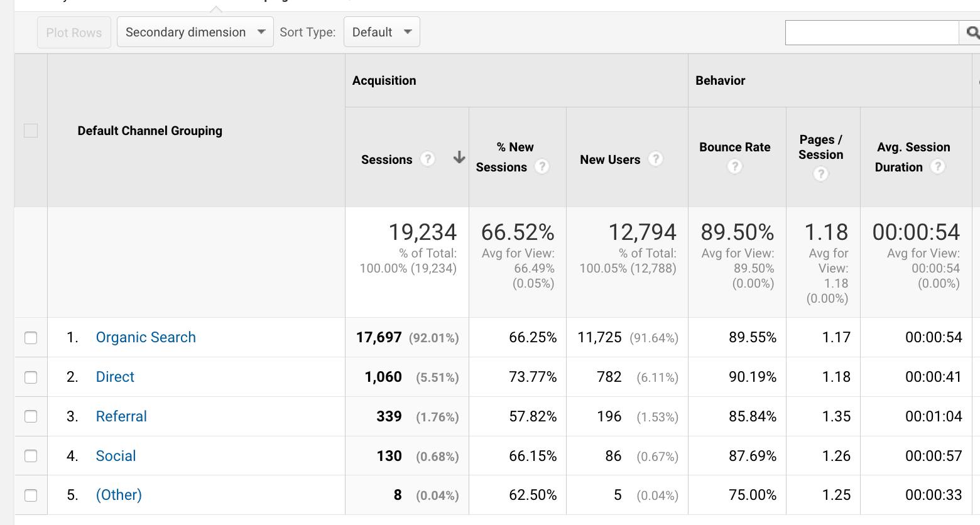Click overall session duration 00:00:54 total

916,232
